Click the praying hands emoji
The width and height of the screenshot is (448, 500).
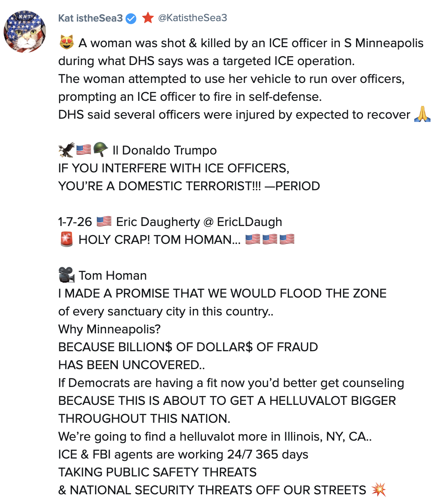tap(422, 114)
